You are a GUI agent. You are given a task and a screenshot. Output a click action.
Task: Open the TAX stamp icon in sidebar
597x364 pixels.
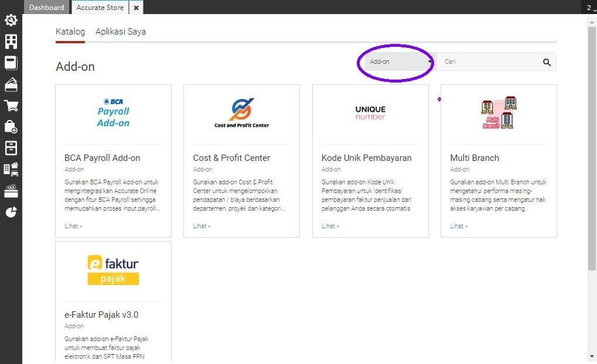(x=11, y=190)
